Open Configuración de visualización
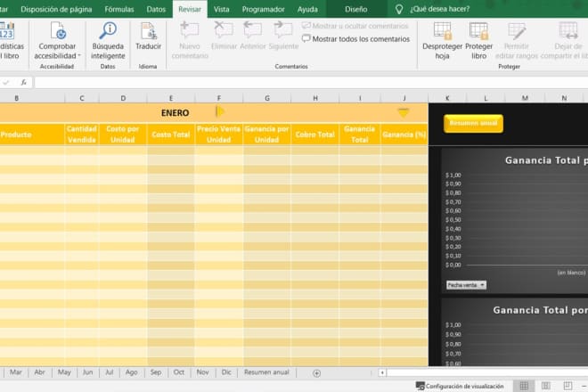Viewport: 588px width, 392px height. (460, 386)
